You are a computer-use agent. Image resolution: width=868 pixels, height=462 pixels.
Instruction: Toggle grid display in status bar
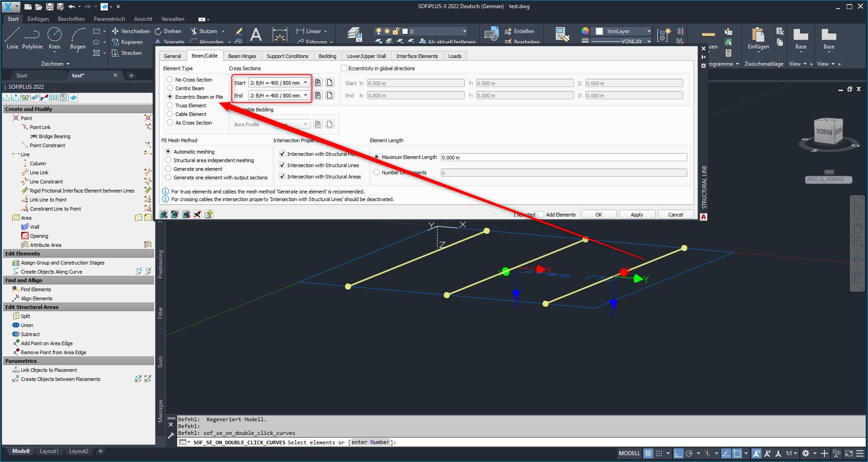pos(648,453)
